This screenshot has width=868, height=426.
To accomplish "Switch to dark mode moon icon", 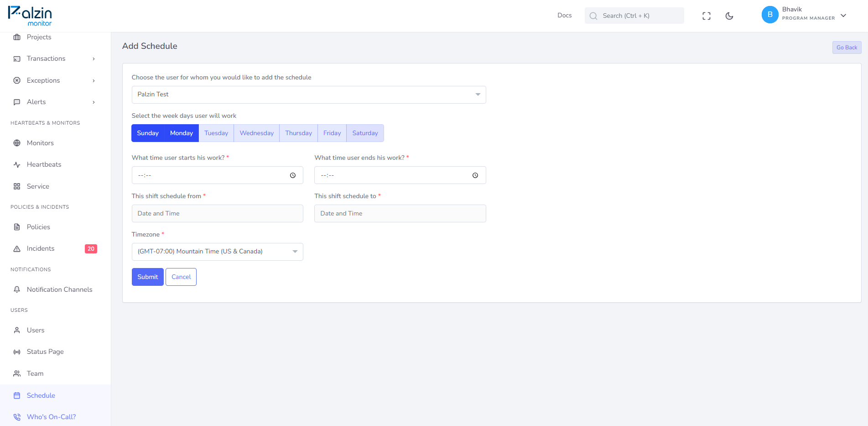I will pyautogui.click(x=729, y=16).
